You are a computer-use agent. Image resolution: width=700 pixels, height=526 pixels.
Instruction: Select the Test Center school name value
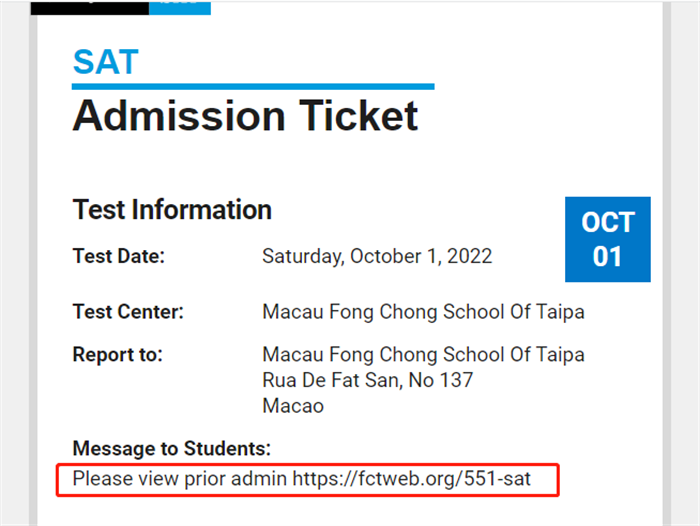[423, 312]
